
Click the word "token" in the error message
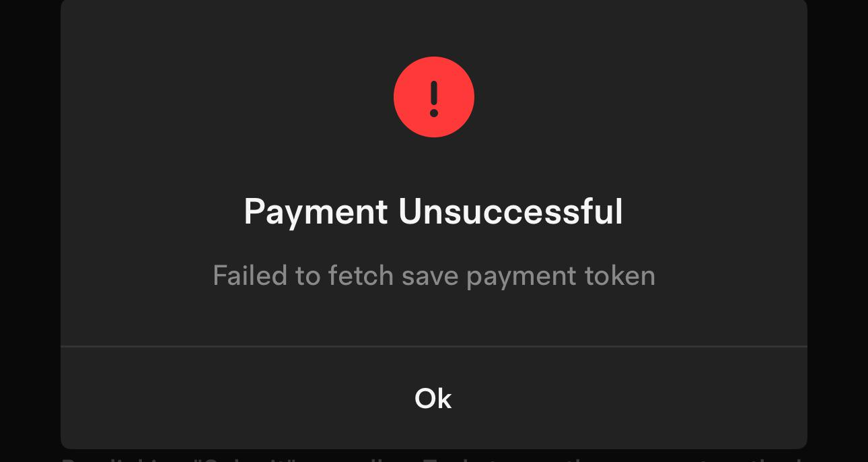(x=619, y=275)
